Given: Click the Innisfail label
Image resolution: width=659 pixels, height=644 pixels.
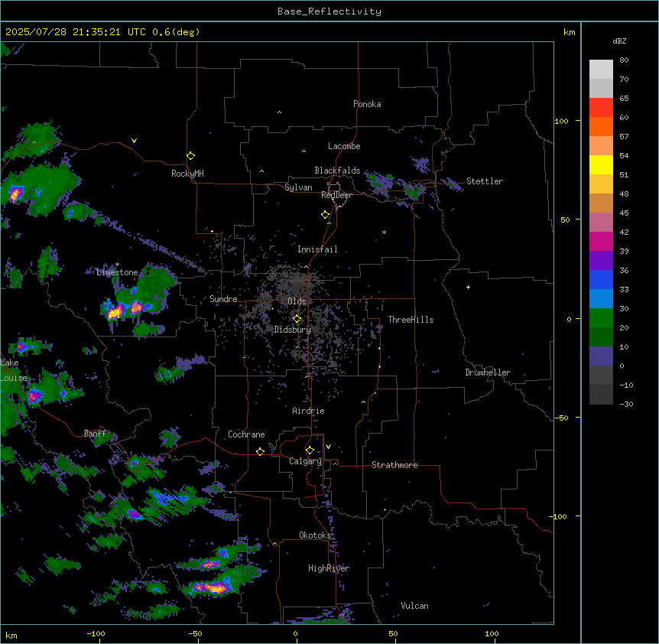Looking at the screenshot, I should [317, 249].
